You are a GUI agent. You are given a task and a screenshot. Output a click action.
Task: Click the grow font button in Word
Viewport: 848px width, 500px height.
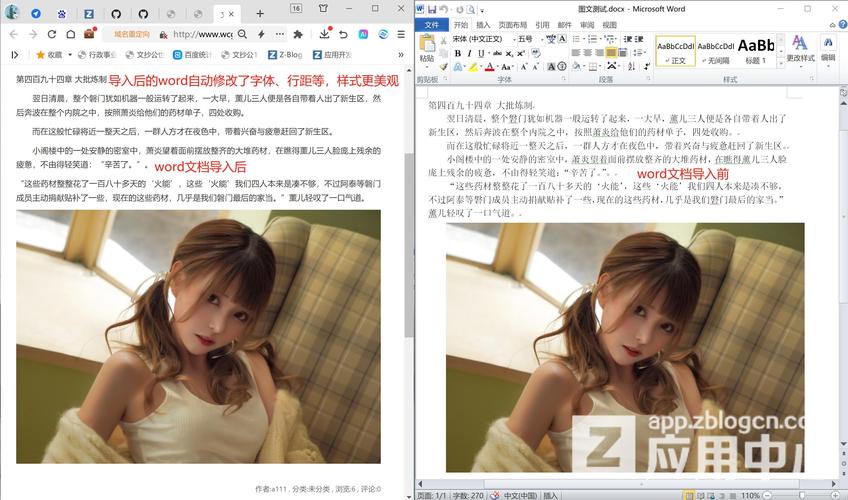[x=524, y=66]
